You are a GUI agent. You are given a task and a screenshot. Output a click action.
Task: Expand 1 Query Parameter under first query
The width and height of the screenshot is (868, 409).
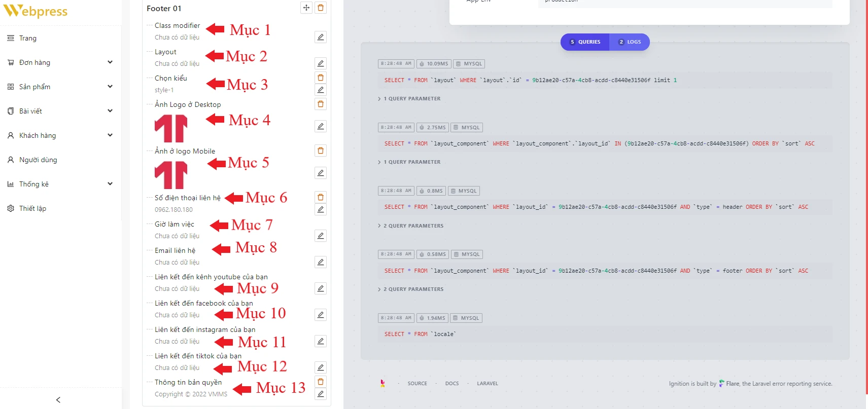coord(410,99)
